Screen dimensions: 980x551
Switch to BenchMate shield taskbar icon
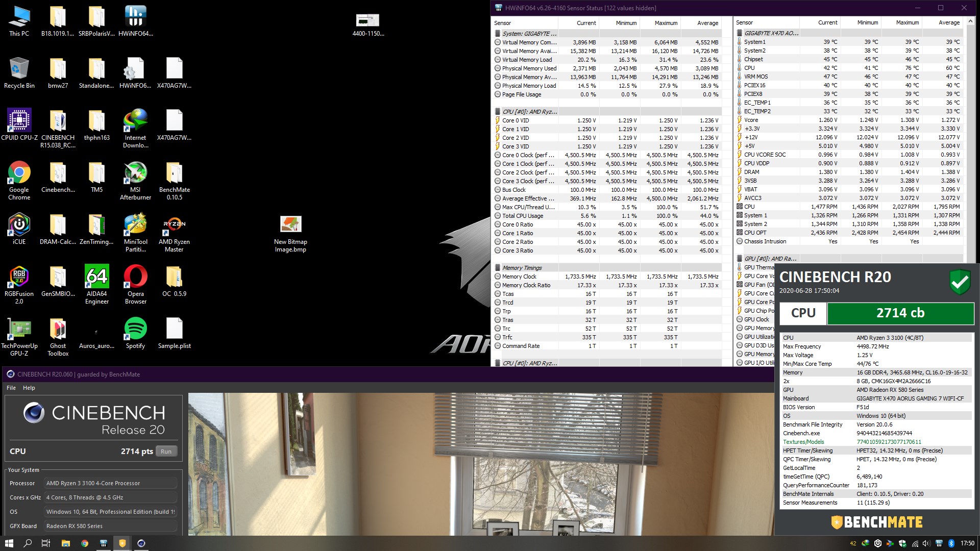[x=122, y=543]
